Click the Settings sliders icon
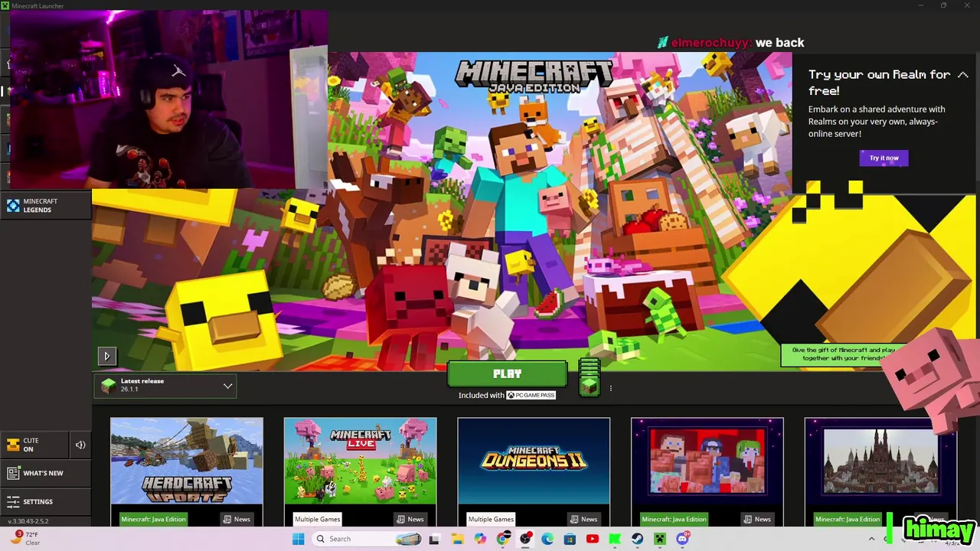 tap(13, 501)
